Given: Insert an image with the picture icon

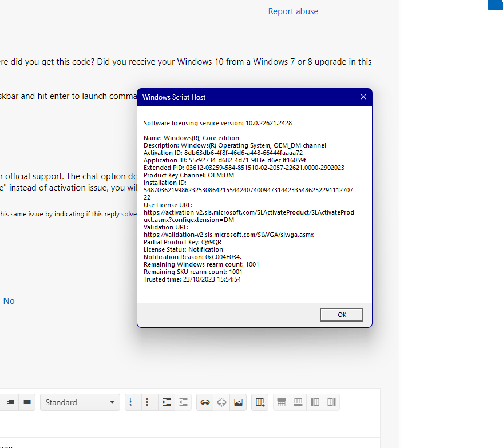Looking at the screenshot, I should 239,402.
